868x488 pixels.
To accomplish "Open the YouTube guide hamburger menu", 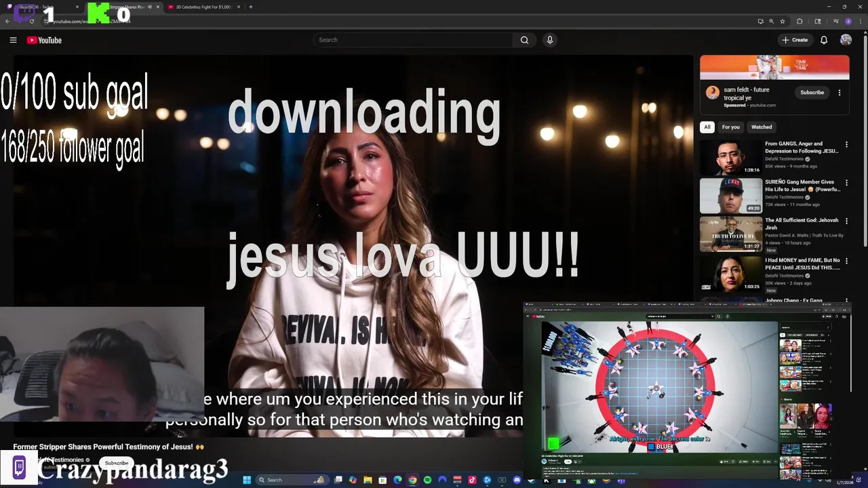I will pyautogui.click(x=13, y=40).
